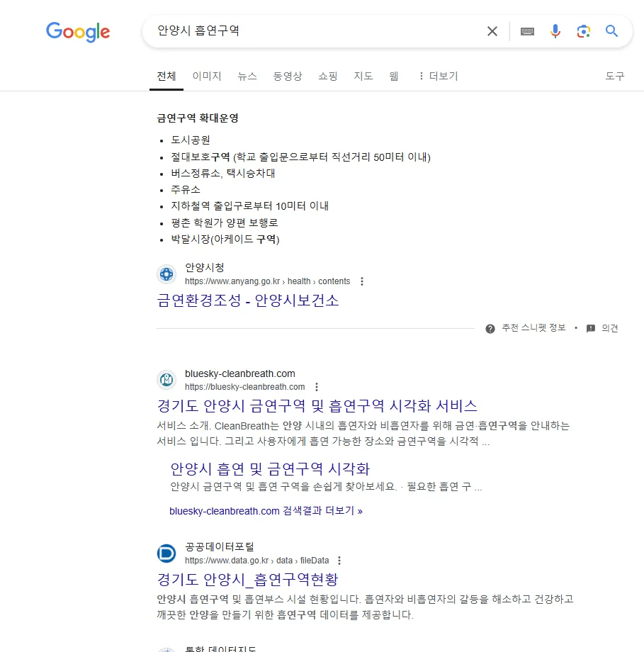The image size is (644, 652).
Task: Switch to the 이미지 tab
Action: coord(205,76)
